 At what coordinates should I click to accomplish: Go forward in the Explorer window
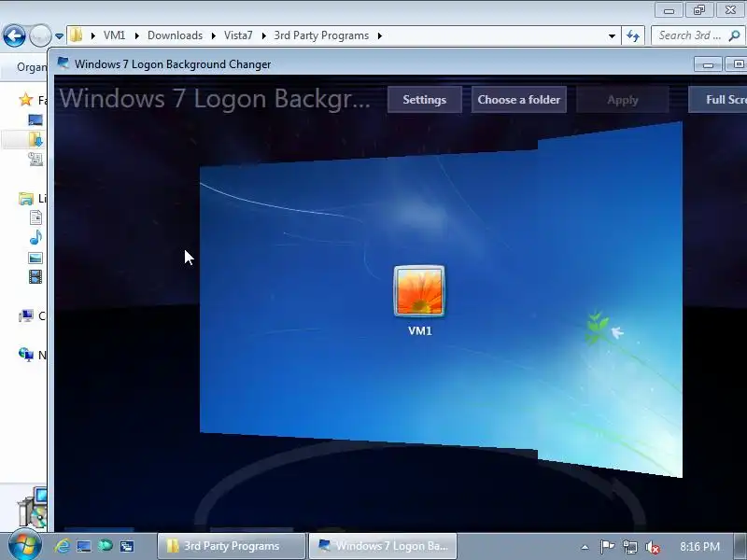pos(40,35)
